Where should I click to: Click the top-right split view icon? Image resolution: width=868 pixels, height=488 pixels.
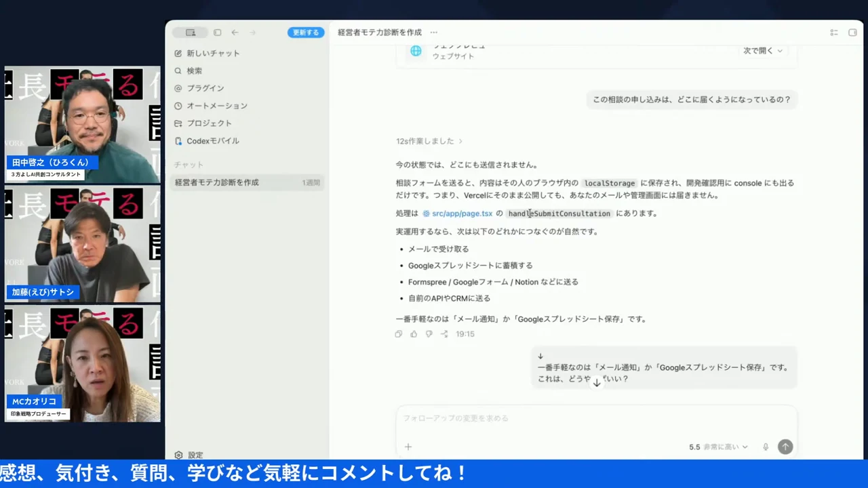click(x=852, y=33)
